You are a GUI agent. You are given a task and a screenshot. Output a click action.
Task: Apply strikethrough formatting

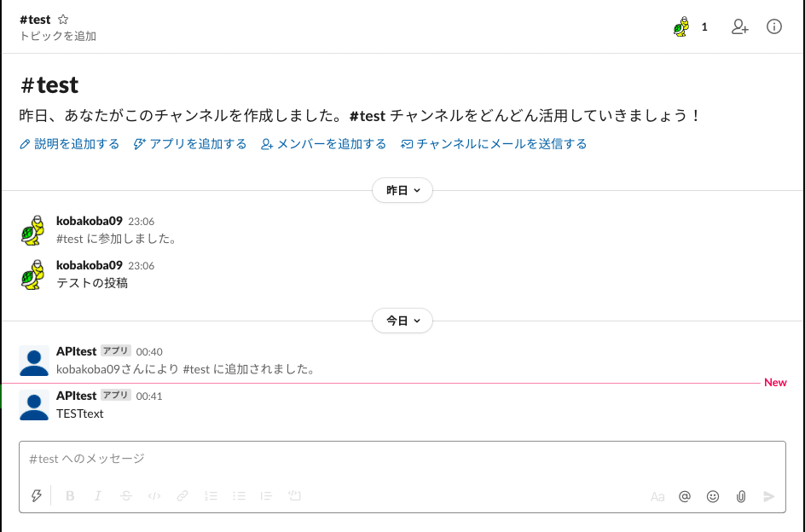pyautogui.click(x=126, y=496)
